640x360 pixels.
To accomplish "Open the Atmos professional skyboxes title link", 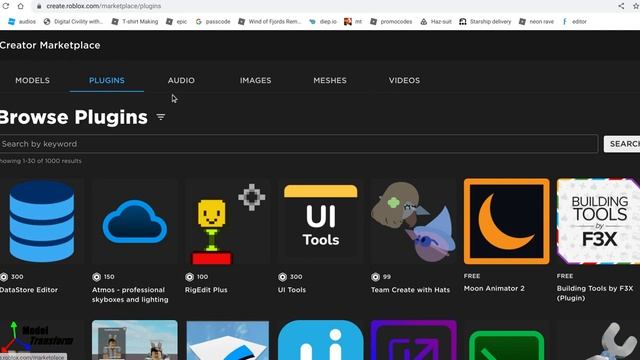I will [130, 295].
